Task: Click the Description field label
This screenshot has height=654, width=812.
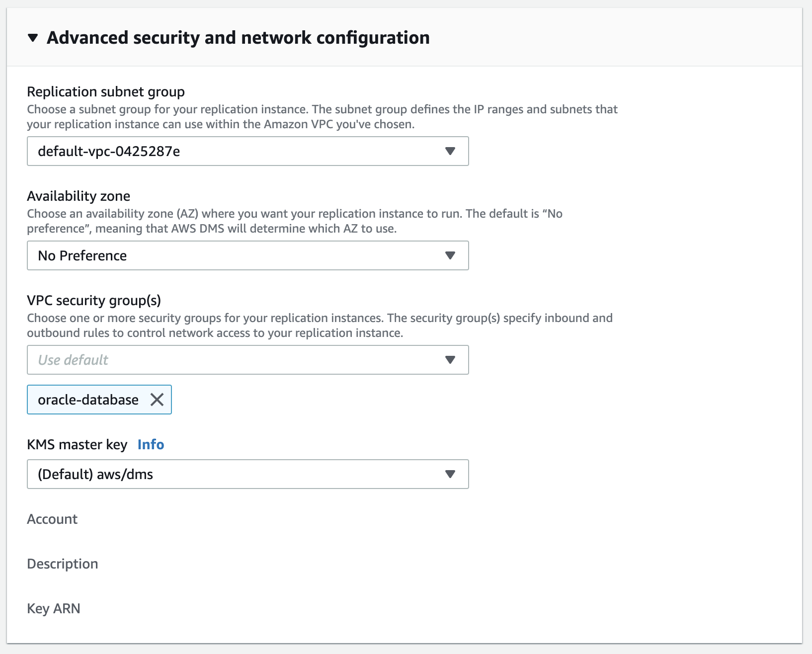Action: pos(62,564)
